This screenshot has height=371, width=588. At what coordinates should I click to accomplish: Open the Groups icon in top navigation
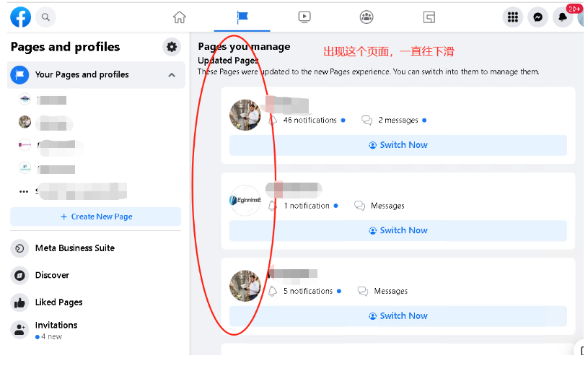coord(367,17)
